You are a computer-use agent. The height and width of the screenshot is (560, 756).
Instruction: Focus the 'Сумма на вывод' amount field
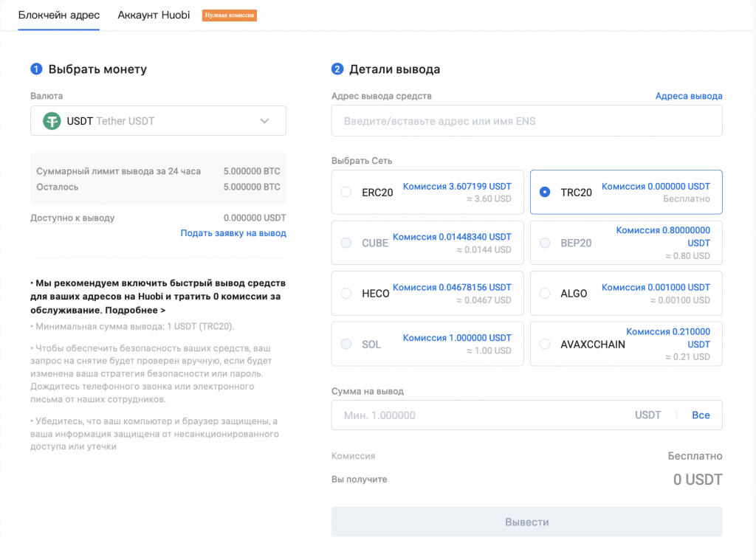click(480, 415)
